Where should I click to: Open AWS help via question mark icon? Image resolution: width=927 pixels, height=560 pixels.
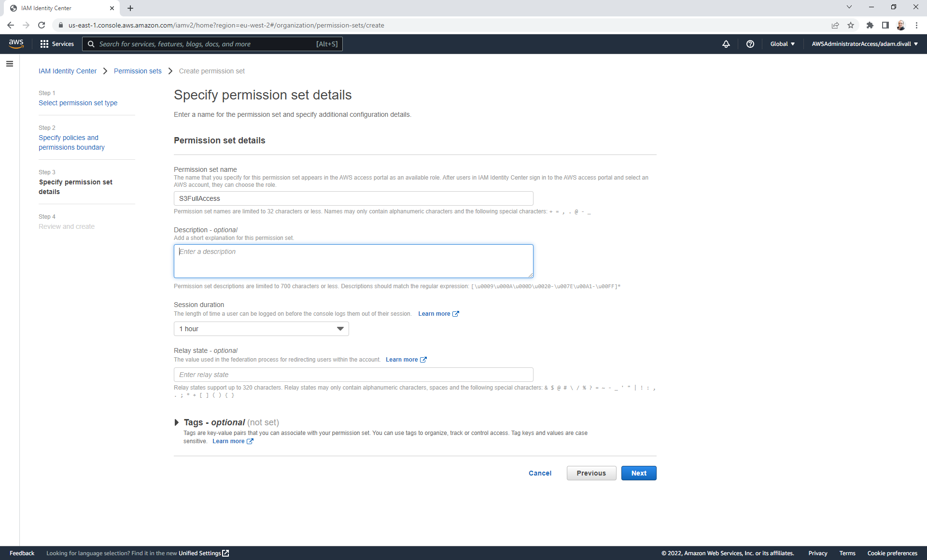pos(750,44)
